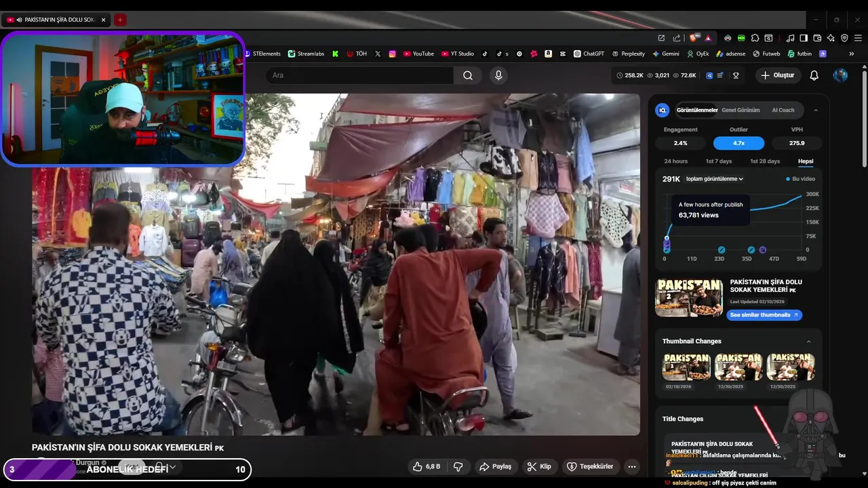Collapse the vidIQ stats panel
The image size is (868, 488).
(x=816, y=110)
